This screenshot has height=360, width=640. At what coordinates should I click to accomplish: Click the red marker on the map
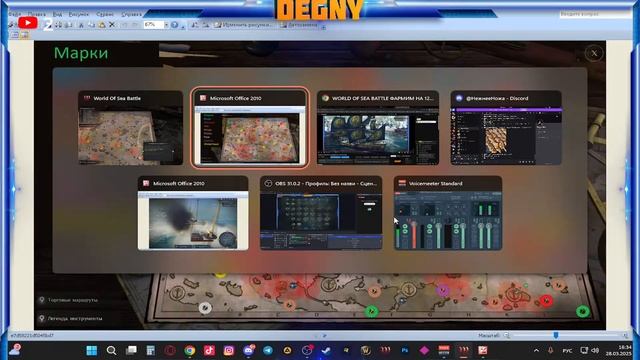click(547, 301)
